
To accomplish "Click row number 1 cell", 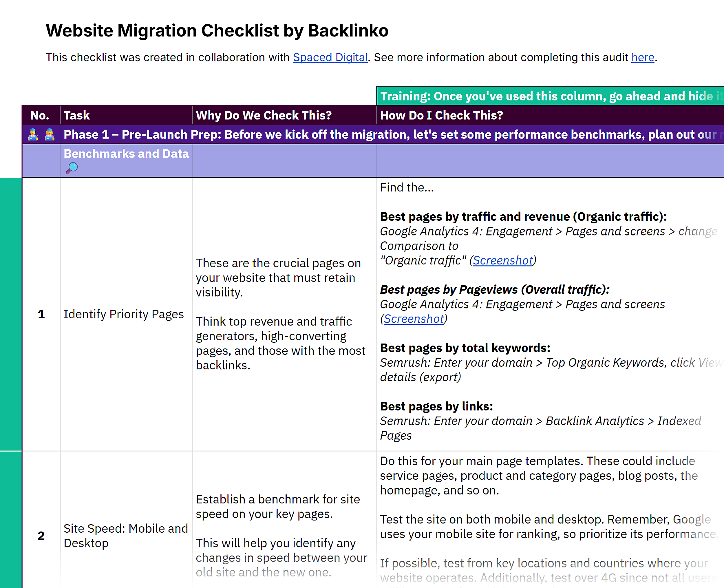I will pos(41,314).
